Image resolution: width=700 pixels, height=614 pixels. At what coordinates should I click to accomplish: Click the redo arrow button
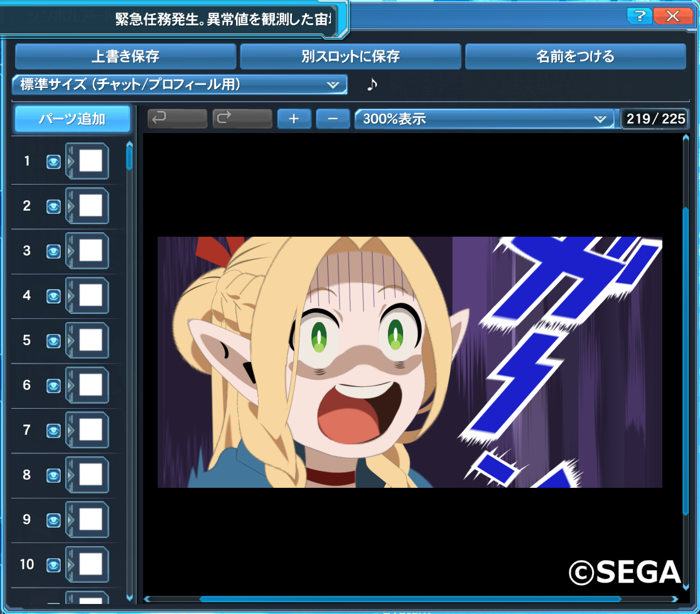click(242, 119)
